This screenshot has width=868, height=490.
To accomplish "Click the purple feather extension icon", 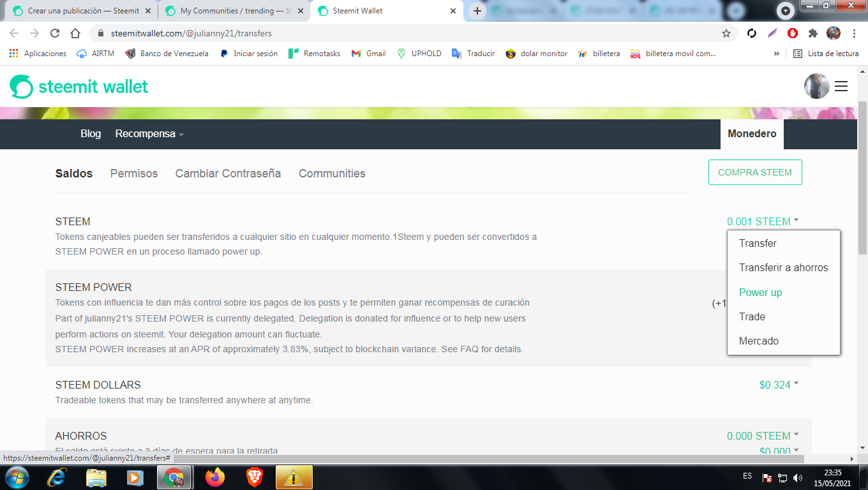I will click(x=772, y=33).
